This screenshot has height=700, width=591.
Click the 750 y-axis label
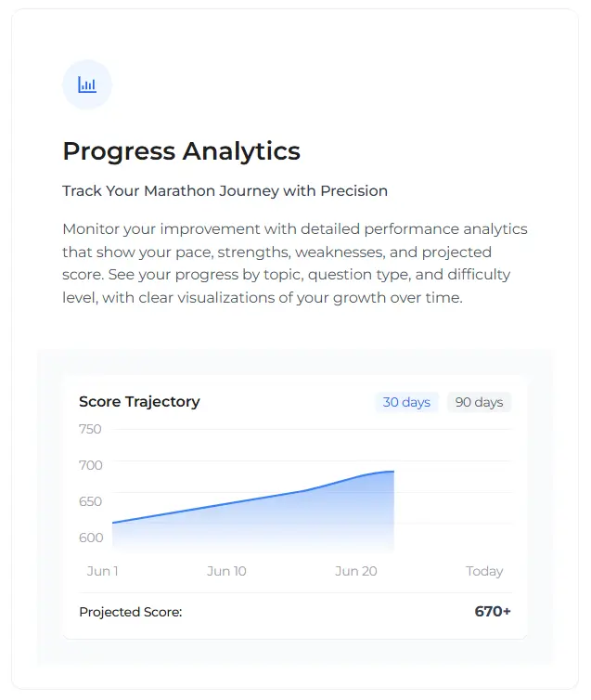pyautogui.click(x=90, y=429)
